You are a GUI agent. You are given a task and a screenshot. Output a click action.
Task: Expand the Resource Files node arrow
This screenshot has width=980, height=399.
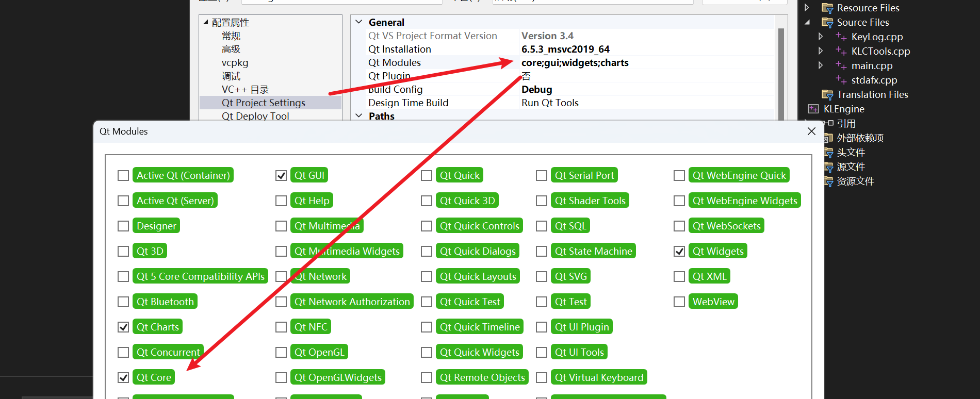(807, 8)
